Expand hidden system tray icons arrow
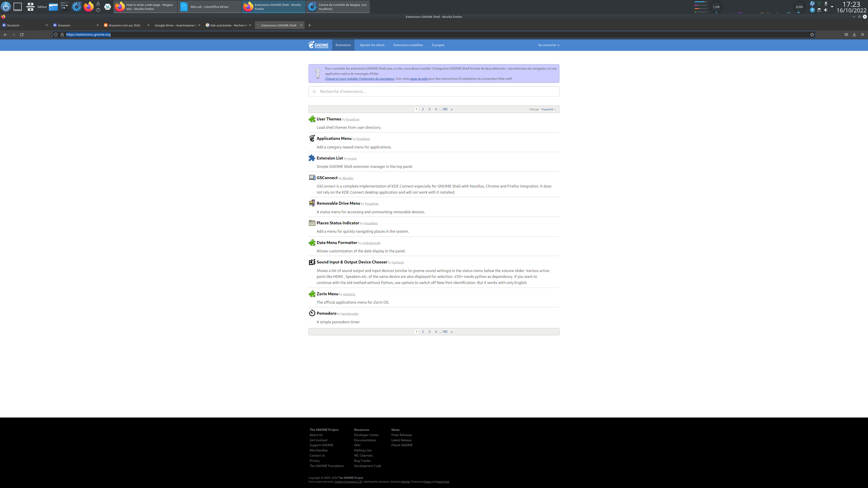 832,7
